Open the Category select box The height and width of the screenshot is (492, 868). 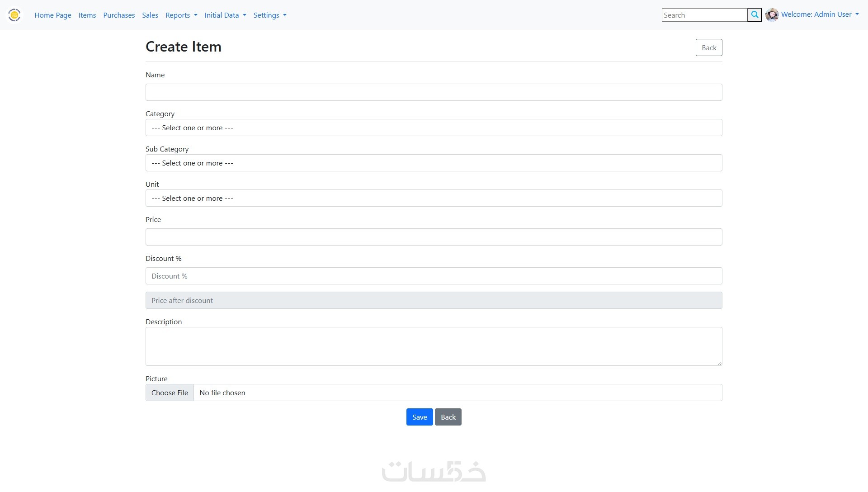tap(434, 128)
